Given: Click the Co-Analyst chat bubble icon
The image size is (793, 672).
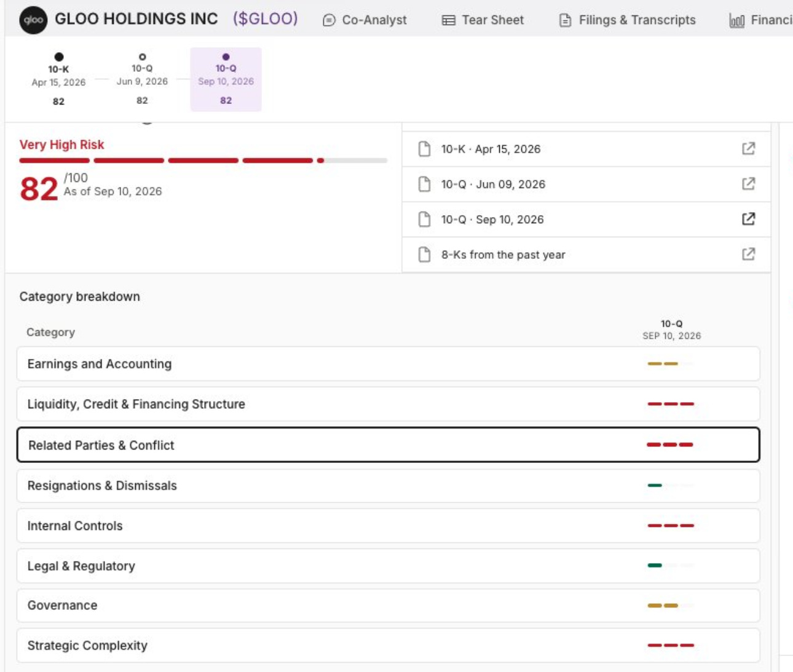Looking at the screenshot, I should [x=329, y=20].
